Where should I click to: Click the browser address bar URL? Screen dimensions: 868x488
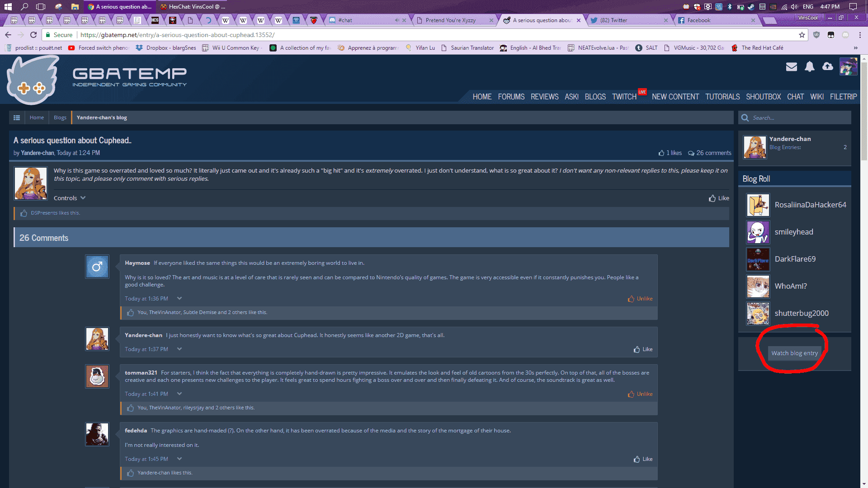[178, 35]
